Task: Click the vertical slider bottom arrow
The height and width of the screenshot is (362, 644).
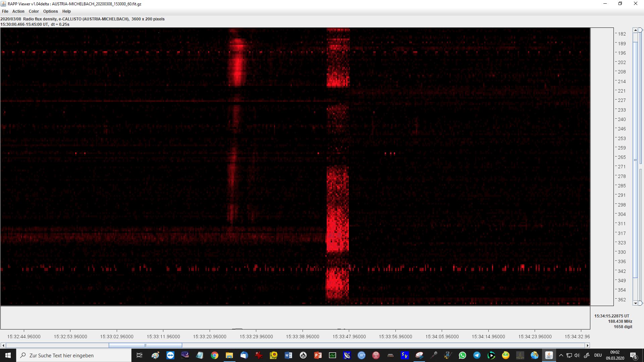Action: coord(635,303)
